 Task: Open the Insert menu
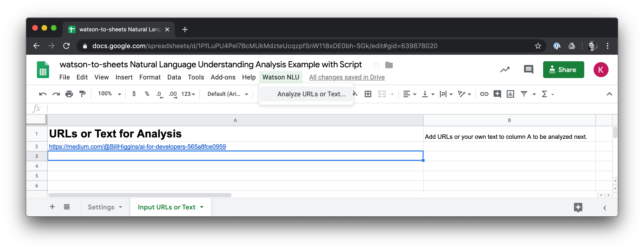[124, 77]
